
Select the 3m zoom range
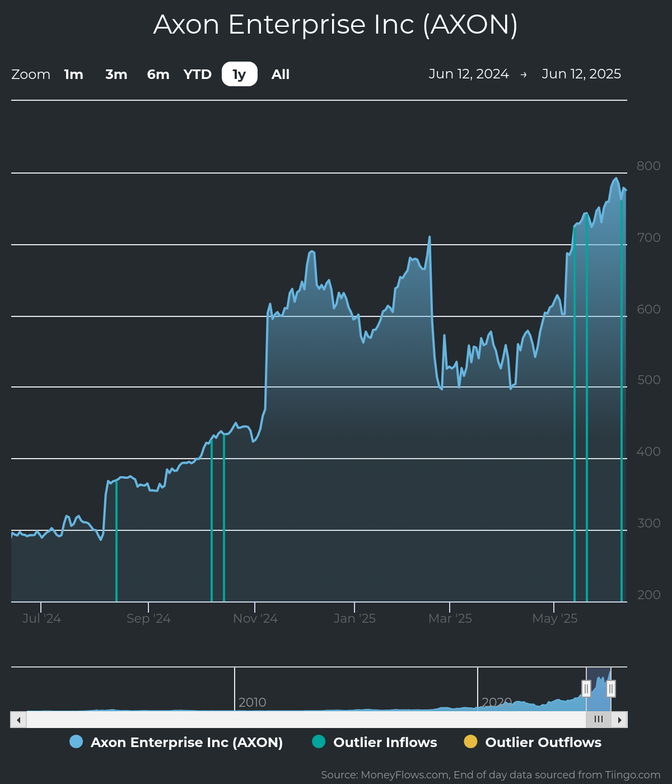(116, 74)
